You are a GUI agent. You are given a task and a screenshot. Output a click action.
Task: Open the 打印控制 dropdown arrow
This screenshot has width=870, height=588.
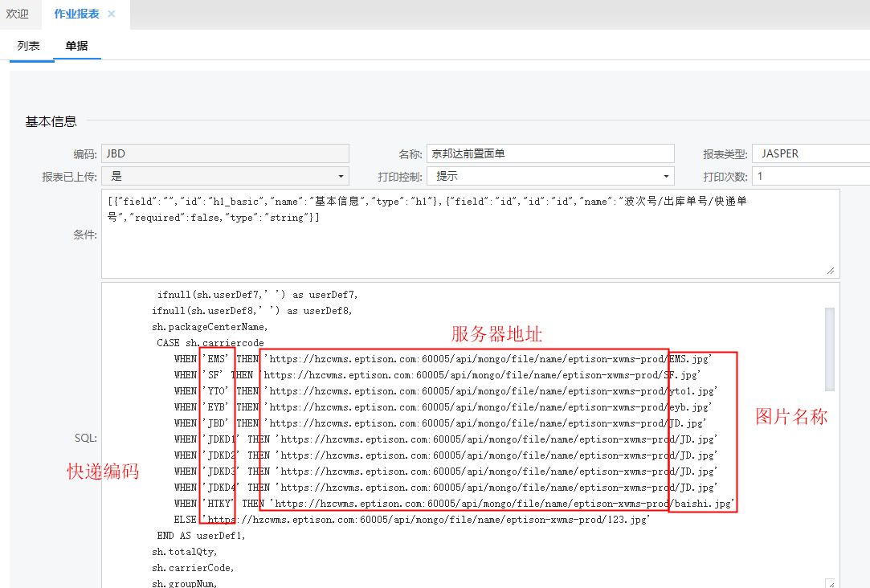(x=666, y=177)
